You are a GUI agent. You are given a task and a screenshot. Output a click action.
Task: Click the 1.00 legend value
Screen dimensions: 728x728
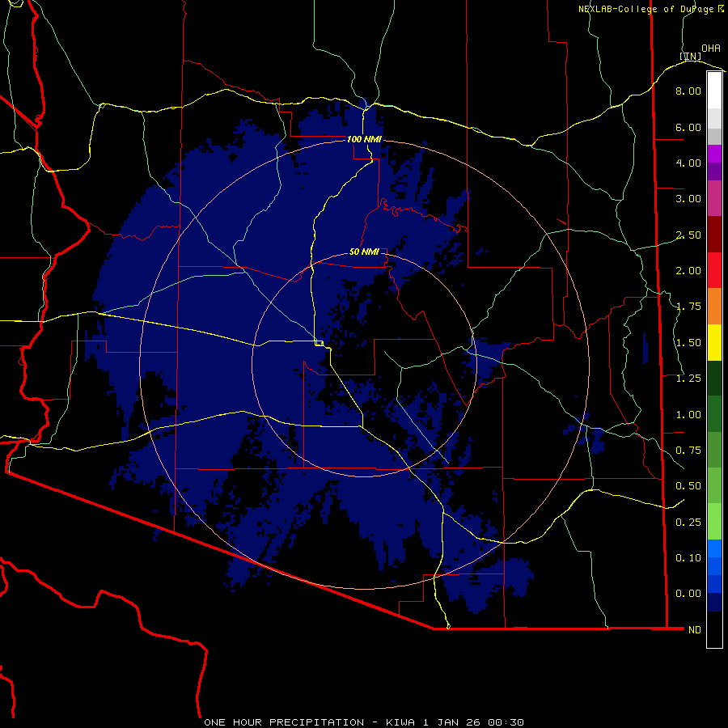688,415
